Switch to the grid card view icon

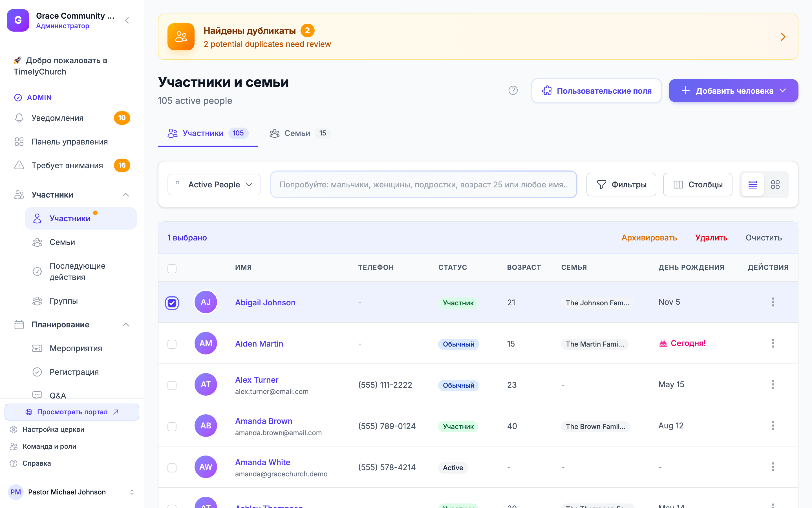[x=775, y=185]
